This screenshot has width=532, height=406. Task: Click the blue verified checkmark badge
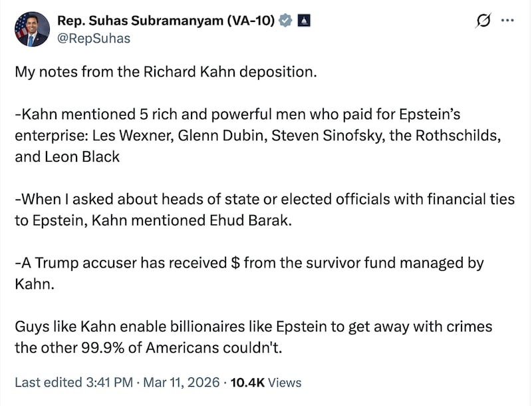click(286, 21)
